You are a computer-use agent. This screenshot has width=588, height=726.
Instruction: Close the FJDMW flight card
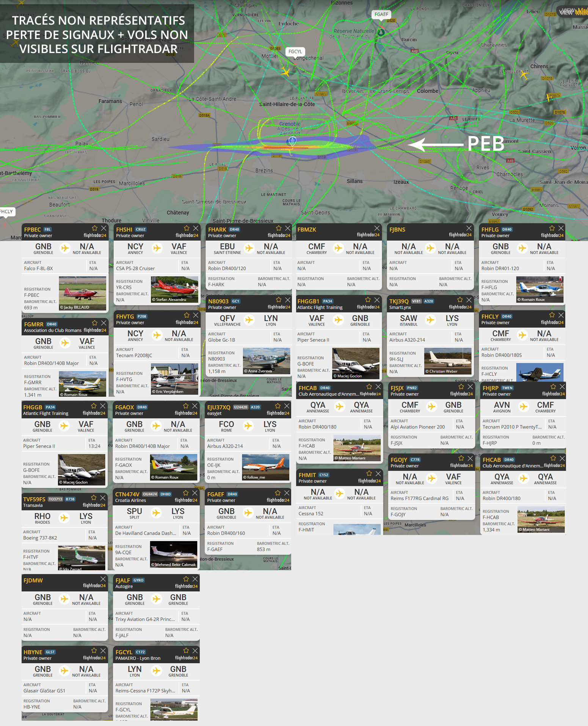pos(103,579)
